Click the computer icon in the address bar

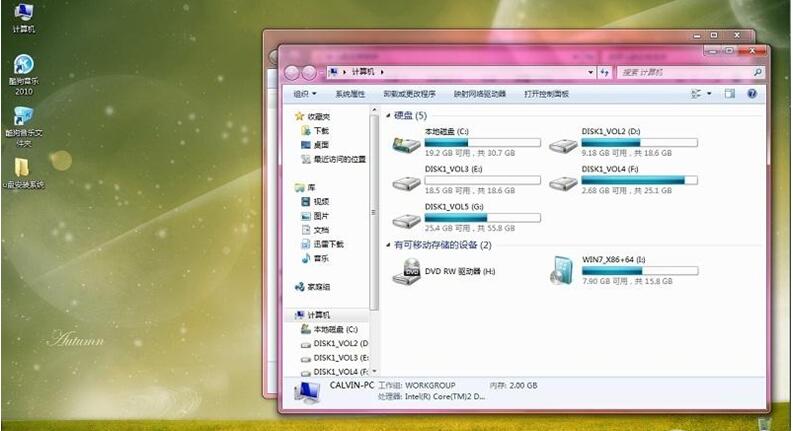tap(333, 72)
